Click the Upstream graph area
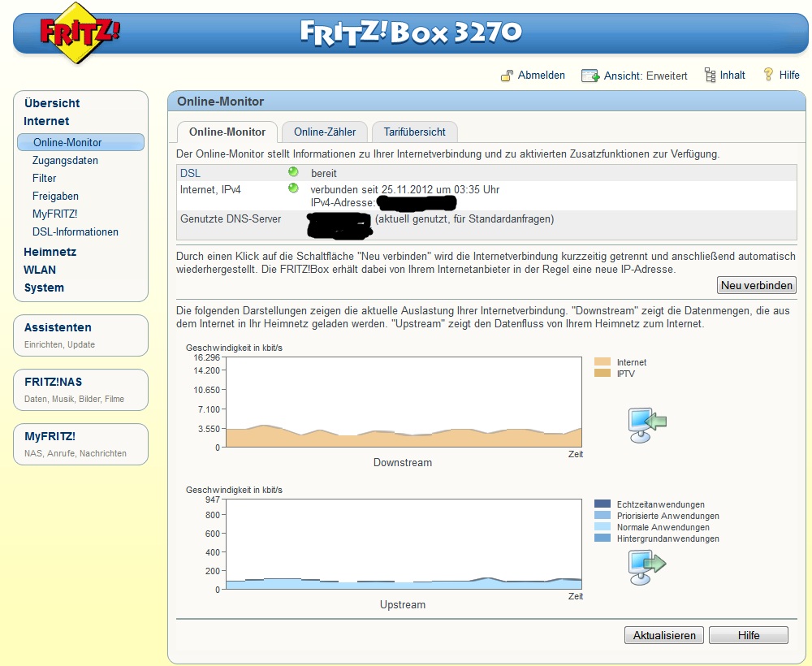This screenshot has height=666, width=812. pos(404,544)
